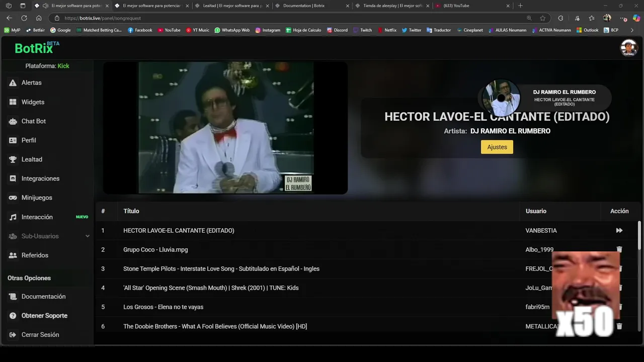Click the zoom magnifier icon in the address bar
This screenshot has width=644, height=362.
[x=529, y=18]
